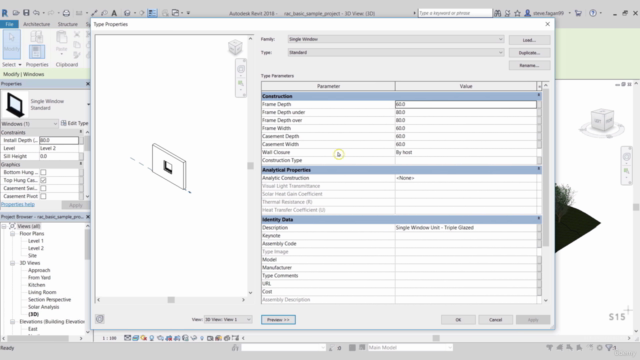Screen dimensions: 640x360
Task: Toggle the Casement Swing checkbox
Action: click(43, 188)
